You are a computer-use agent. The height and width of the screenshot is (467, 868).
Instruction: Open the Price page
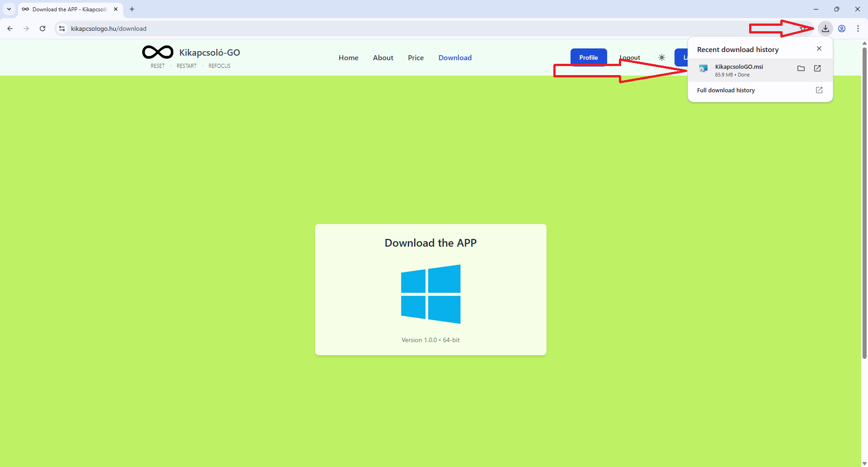(415, 57)
